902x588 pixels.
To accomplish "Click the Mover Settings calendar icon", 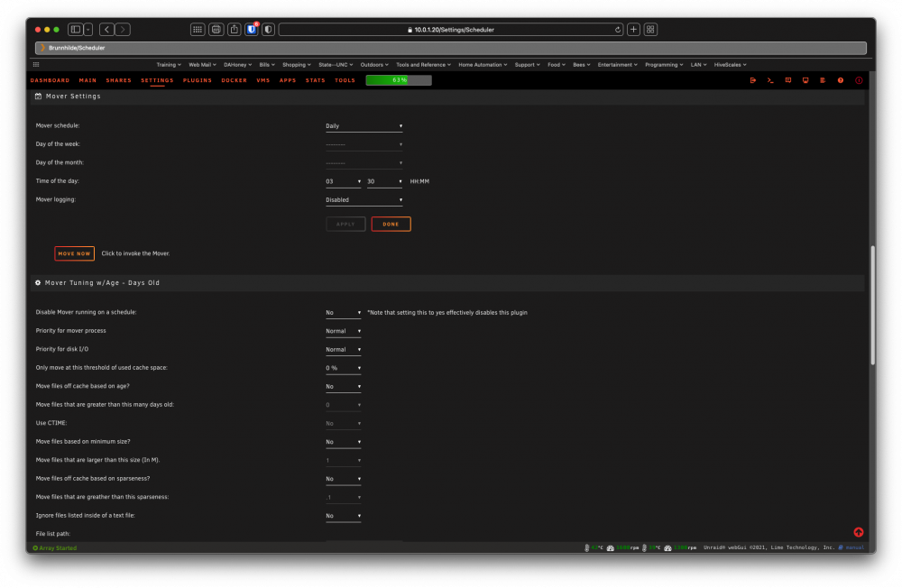I will click(x=39, y=96).
